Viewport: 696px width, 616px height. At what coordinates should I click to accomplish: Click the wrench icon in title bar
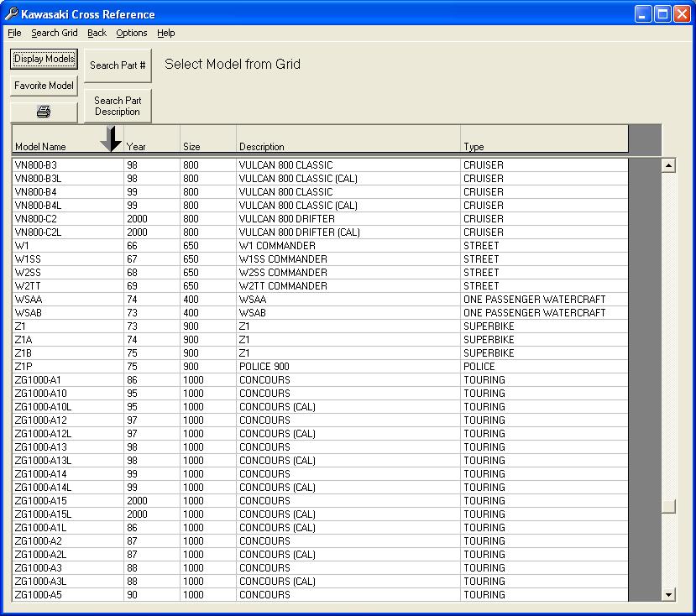12,14
